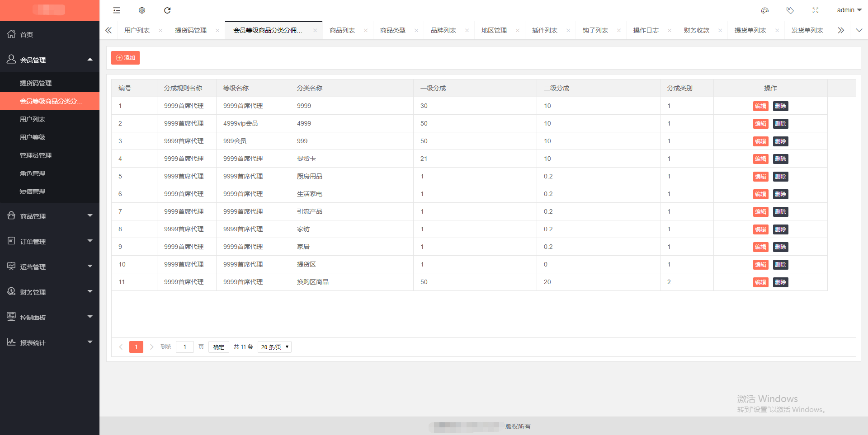Viewport: 868px width, 435px height.
Task: Edit the 生活家电 row
Action: coord(761,194)
